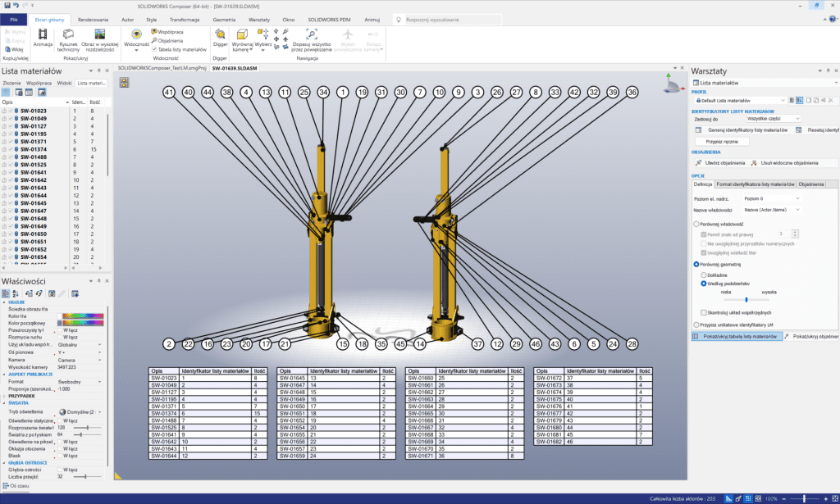Select SW-01374 row in Lista materiałów

click(34, 149)
